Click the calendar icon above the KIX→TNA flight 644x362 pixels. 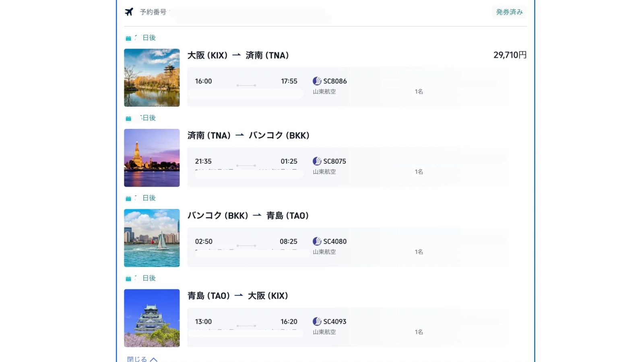[128, 37]
